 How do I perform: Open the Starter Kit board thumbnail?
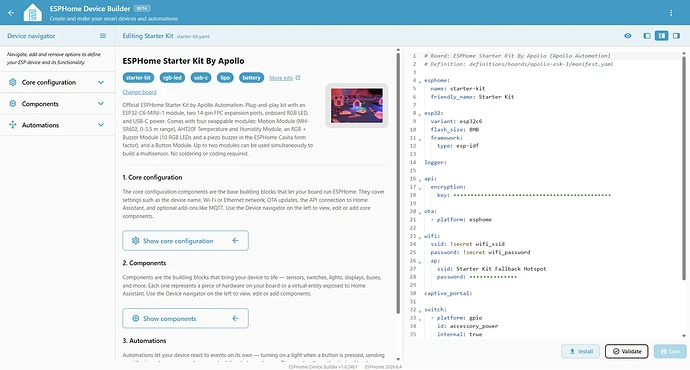coord(357,106)
